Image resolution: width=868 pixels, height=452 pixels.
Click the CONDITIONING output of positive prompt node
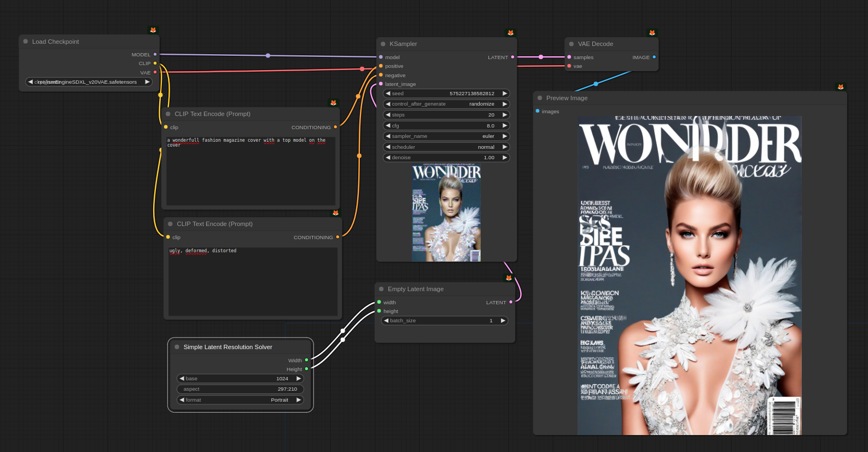tap(335, 127)
